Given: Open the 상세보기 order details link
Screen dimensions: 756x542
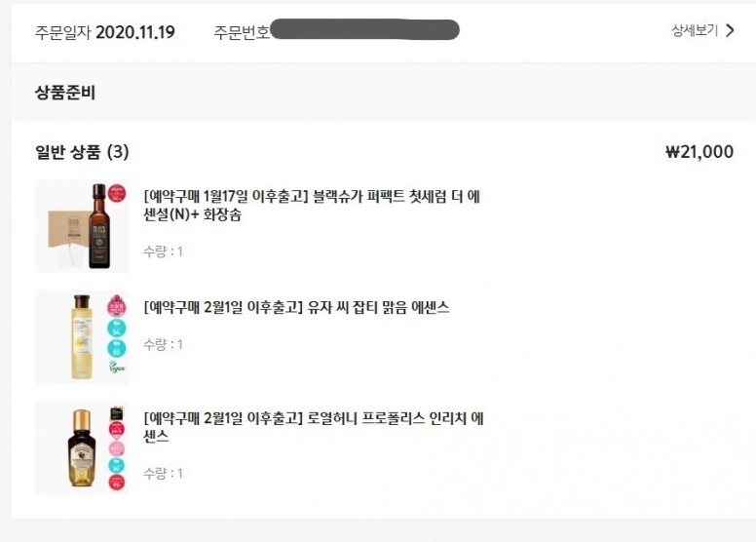Looking at the screenshot, I should (695, 31).
